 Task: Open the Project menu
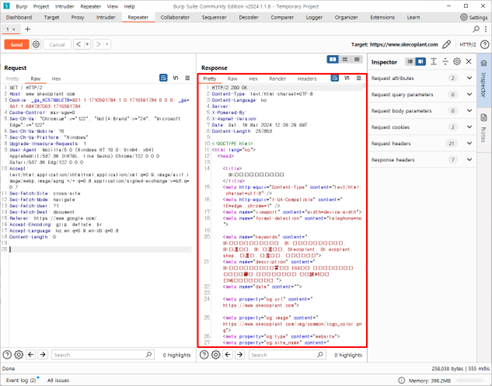click(x=41, y=6)
